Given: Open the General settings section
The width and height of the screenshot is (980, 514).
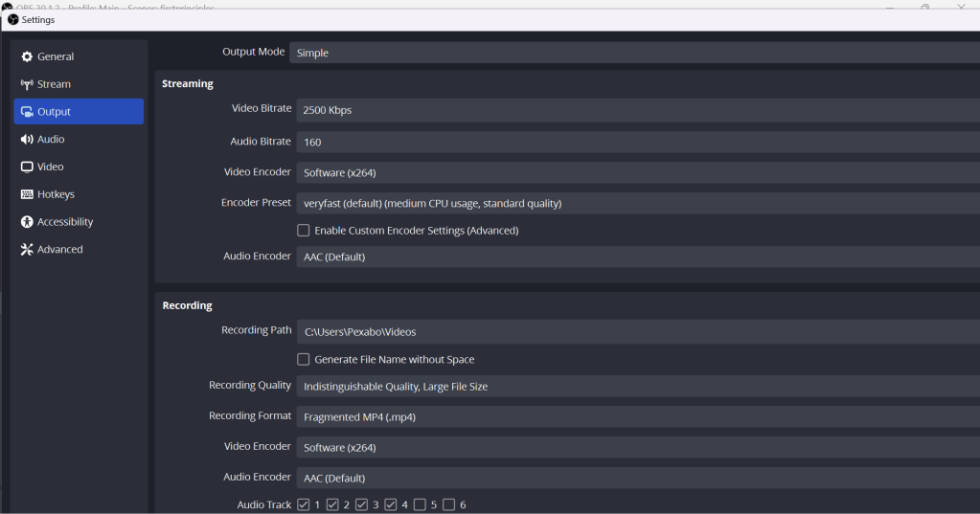Looking at the screenshot, I should point(79,56).
